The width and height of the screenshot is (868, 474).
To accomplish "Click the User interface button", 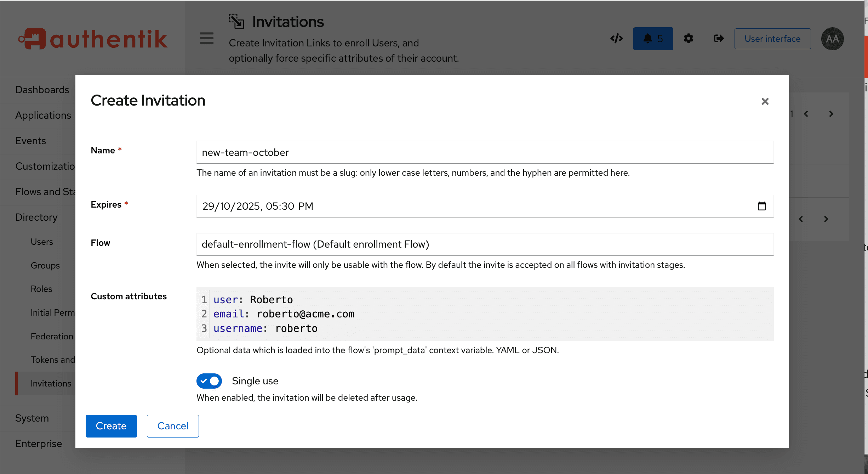I will 772,39.
